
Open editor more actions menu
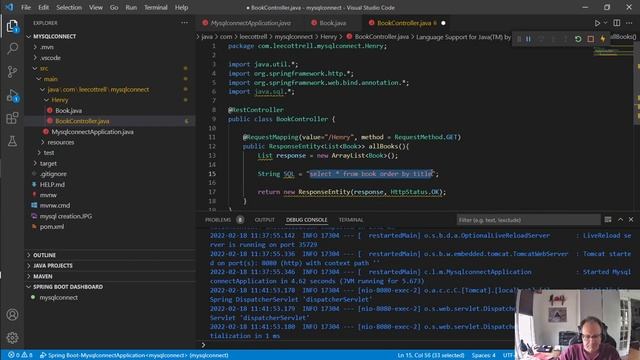point(629,23)
